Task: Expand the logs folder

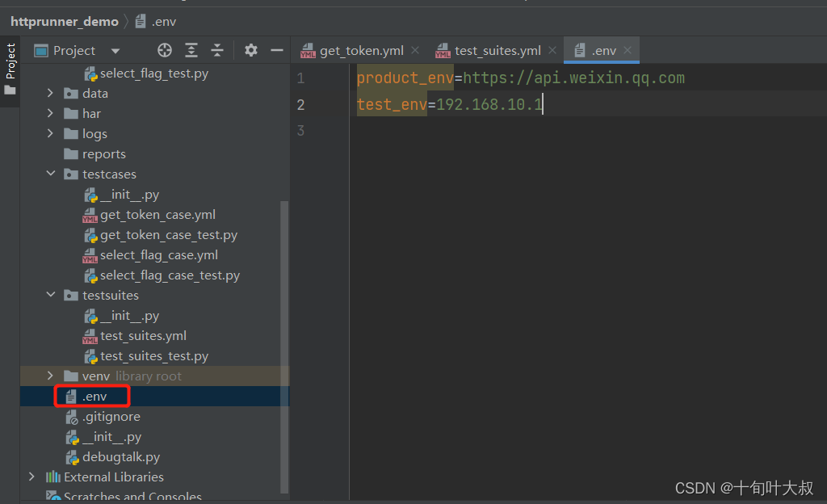Action: tap(50, 133)
